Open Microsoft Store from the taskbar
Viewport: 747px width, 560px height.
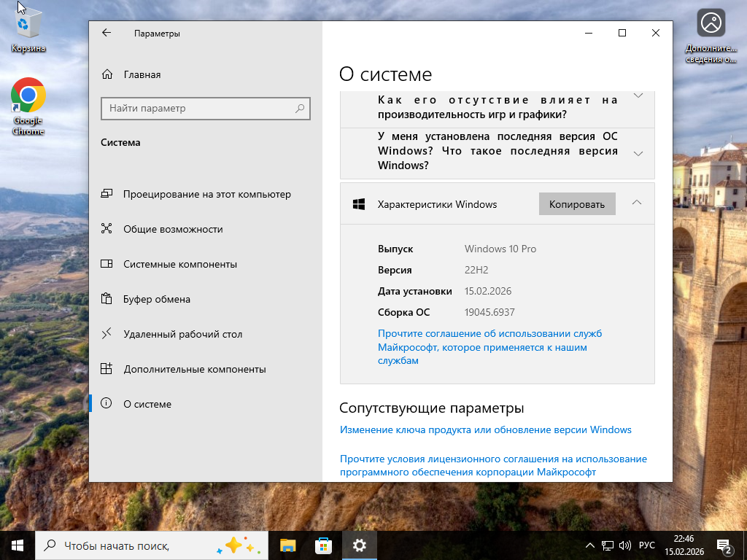pyautogui.click(x=323, y=545)
